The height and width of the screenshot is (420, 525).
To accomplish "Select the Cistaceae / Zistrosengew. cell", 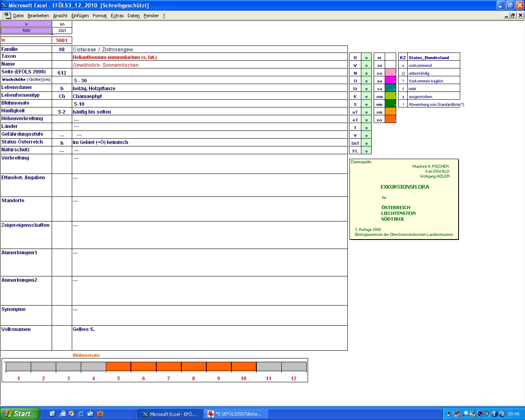I will coord(210,49).
